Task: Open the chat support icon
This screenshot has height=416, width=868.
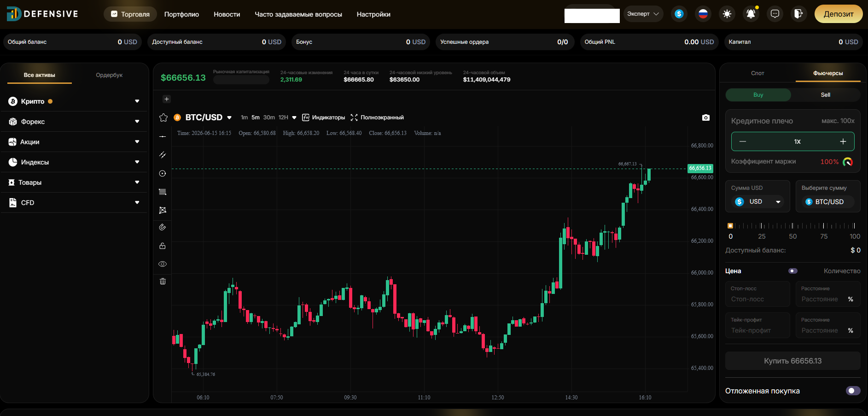Action: 775,14
